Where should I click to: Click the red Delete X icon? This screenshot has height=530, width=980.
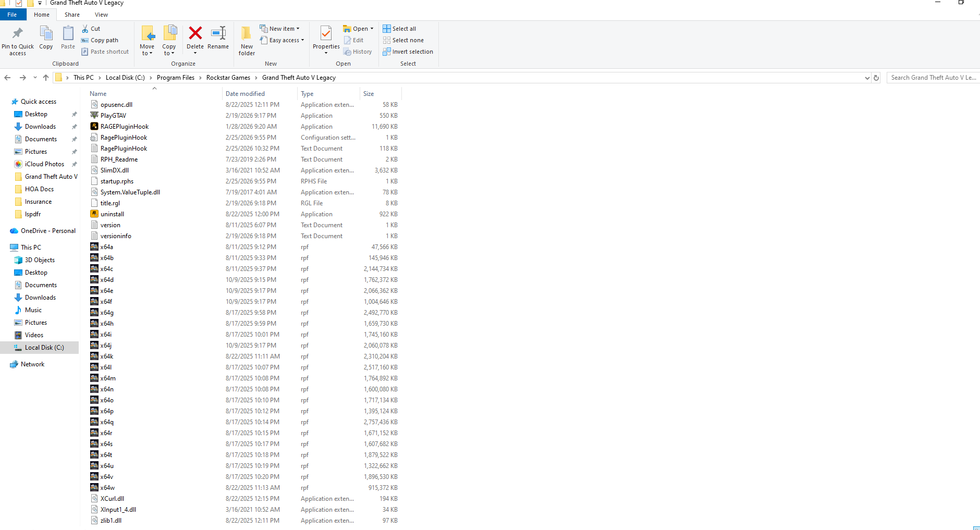(x=195, y=33)
